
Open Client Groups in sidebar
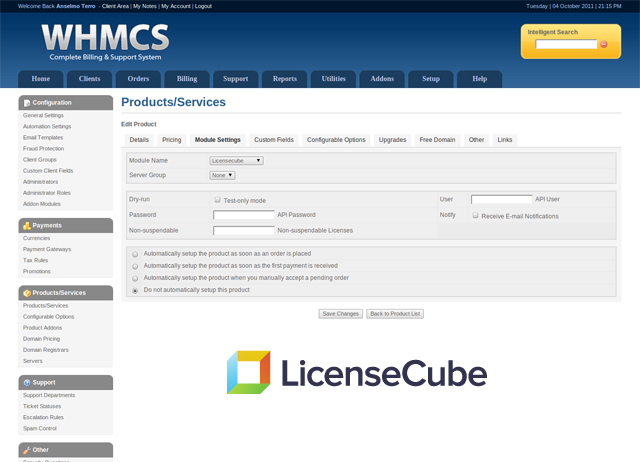point(40,160)
